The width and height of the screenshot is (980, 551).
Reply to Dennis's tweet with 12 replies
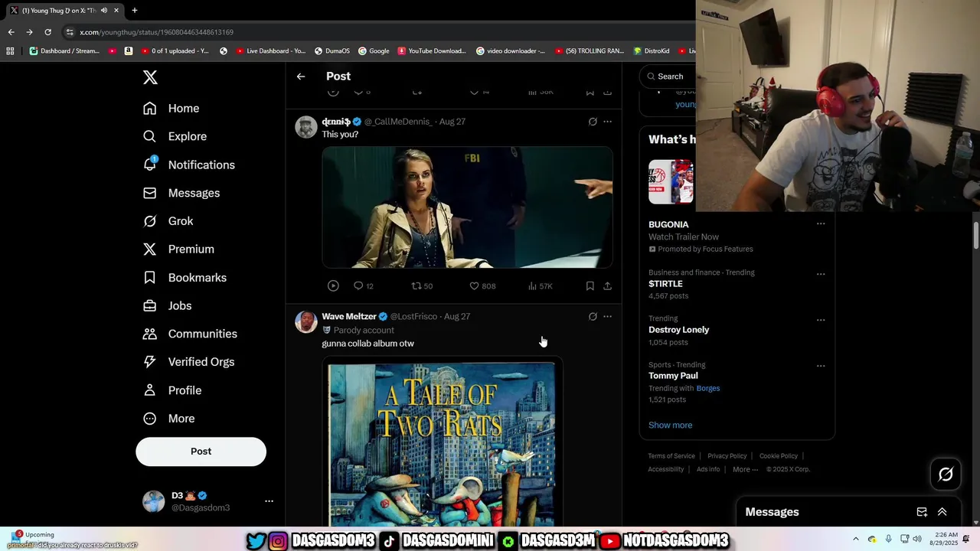click(363, 286)
